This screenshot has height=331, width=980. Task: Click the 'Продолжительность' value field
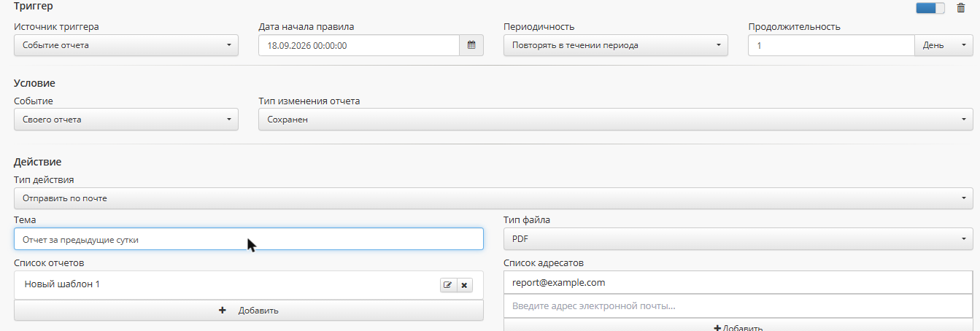click(x=832, y=45)
